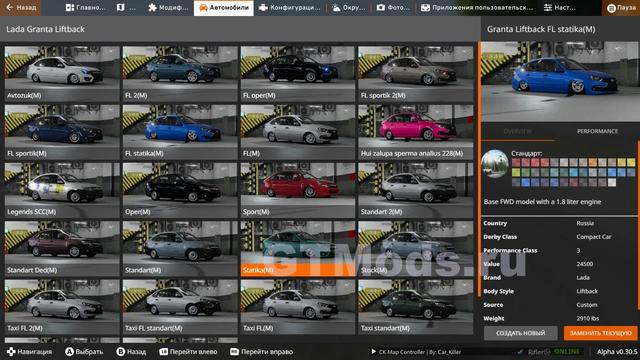The width and height of the screenshot is (640, 360).
Task: Open Наст... settings sliders tab
Action: pos(560,7)
